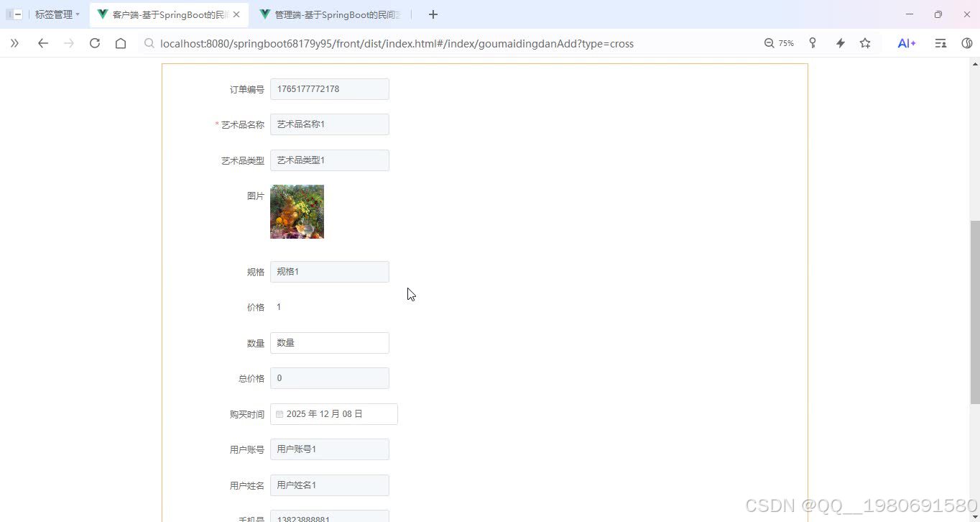Click the calendar icon in 购买时间 field
The width and height of the screenshot is (980, 522).
coord(279,414)
